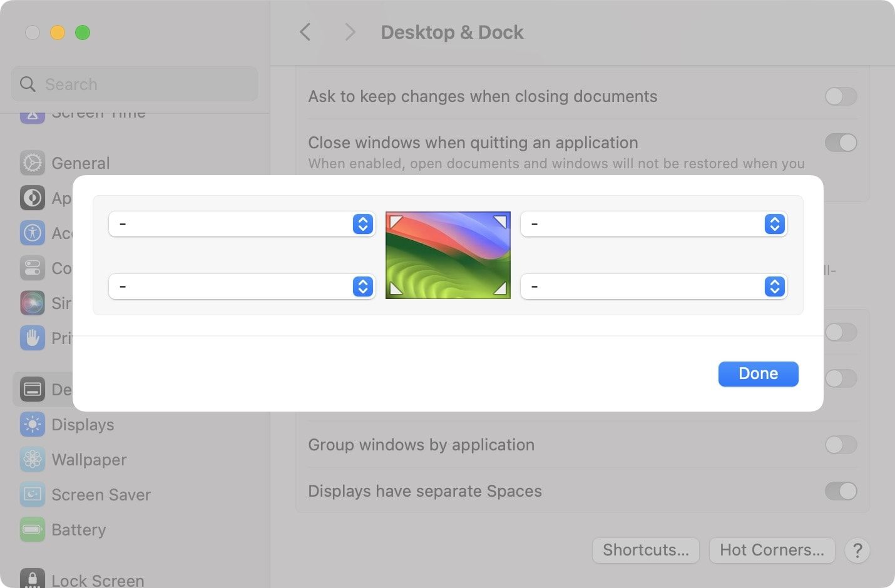Select the Displays icon in sidebar
895x588 pixels.
click(x=33, y=425)
